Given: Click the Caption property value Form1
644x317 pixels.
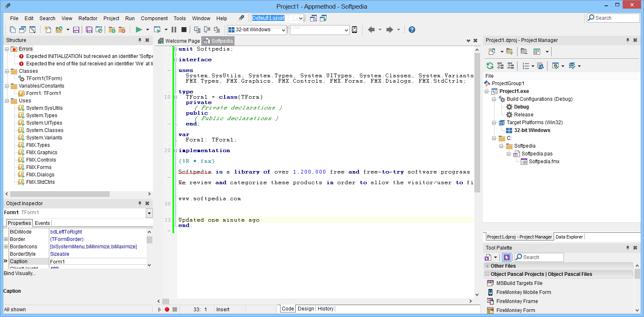Looking at the screenshot, I should [x=98, y=262].
